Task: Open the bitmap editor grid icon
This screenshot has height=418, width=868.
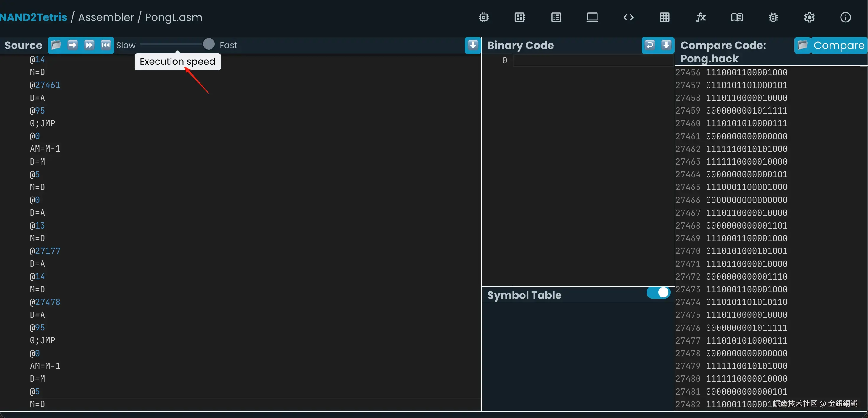Action: 665,17
